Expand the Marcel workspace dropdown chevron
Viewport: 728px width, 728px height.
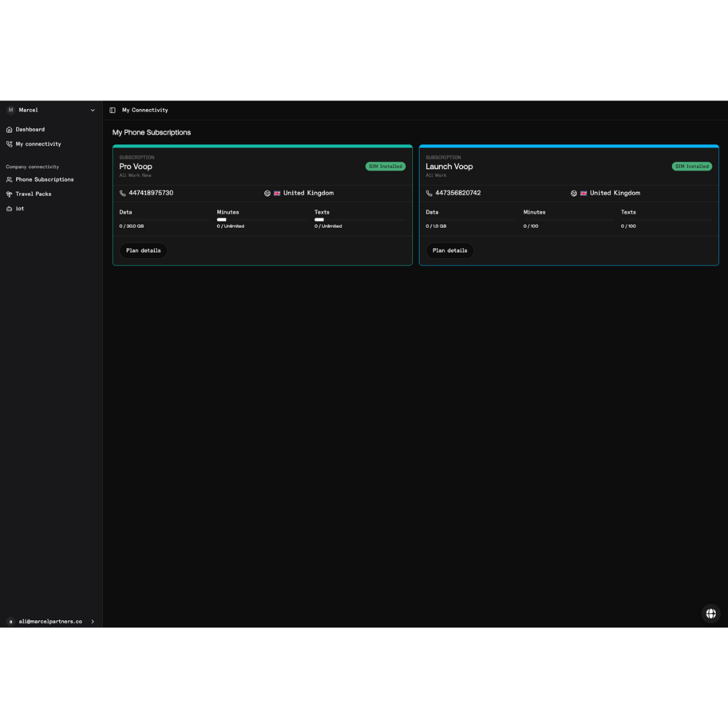[x=92, y=111]
